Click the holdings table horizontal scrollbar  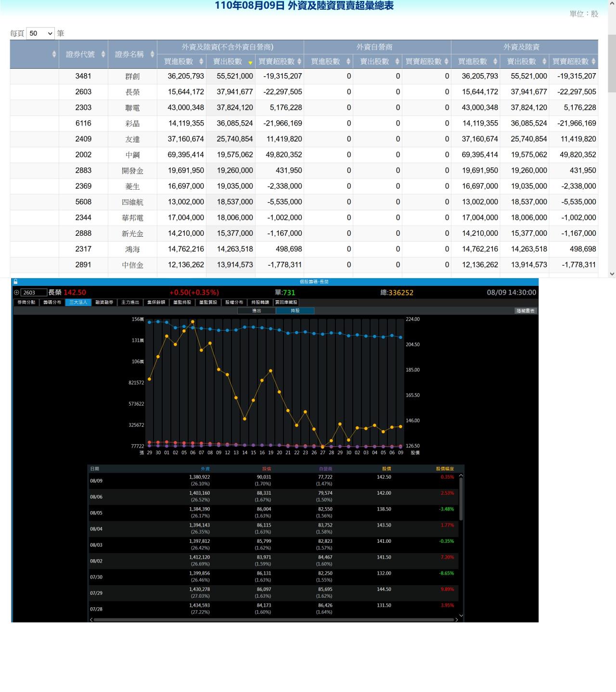273,620
